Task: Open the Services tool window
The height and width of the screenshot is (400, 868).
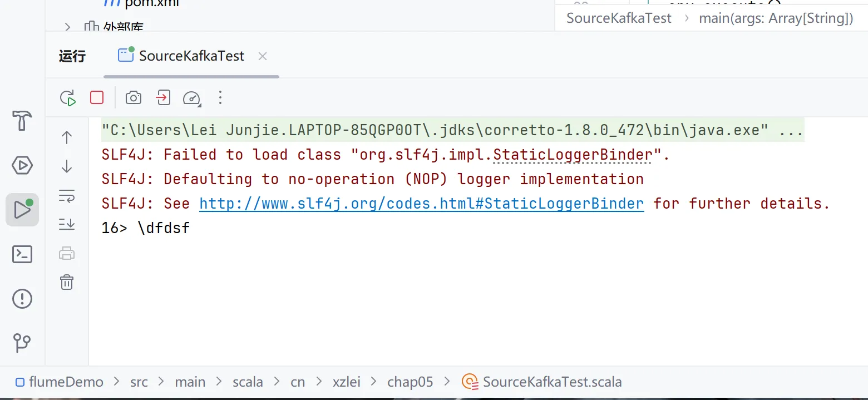Action: (x=22, y=165)
